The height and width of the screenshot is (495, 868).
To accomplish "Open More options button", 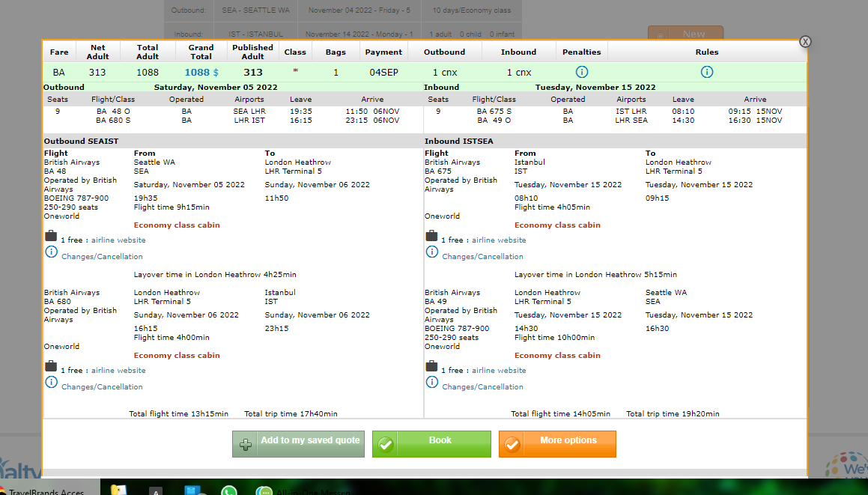I will pyautogui.click(x=557, y=443).
